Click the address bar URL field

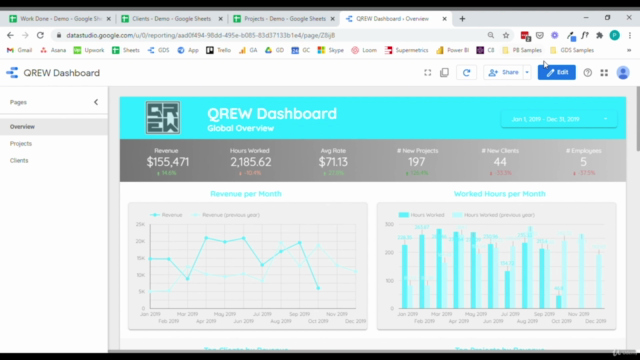point(269,36)
